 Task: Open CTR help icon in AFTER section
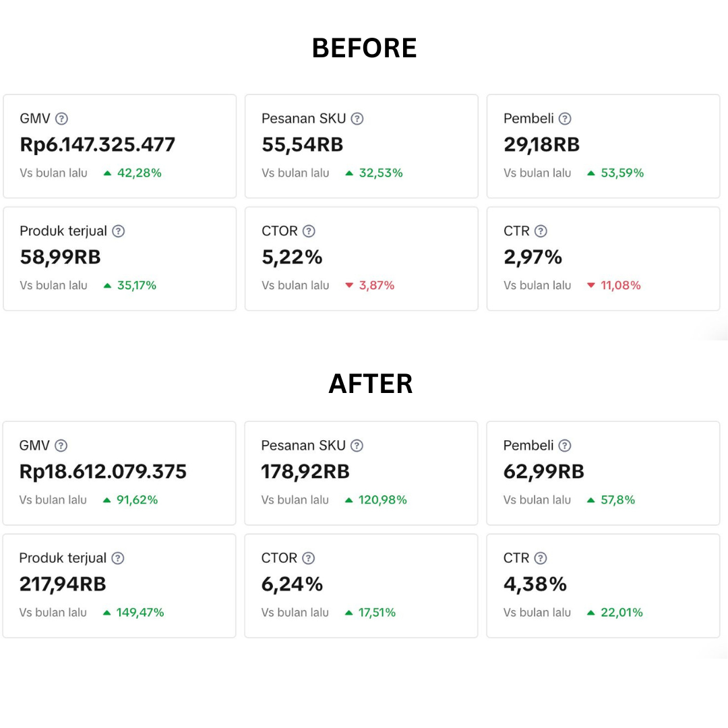541,558
